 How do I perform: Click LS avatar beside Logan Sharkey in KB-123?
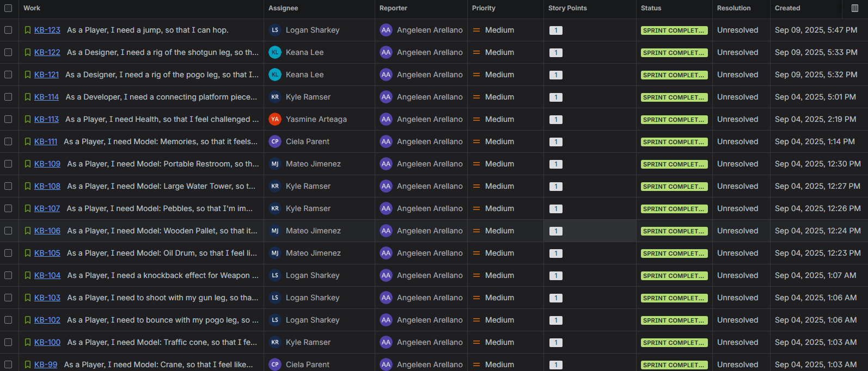(275, 30)
